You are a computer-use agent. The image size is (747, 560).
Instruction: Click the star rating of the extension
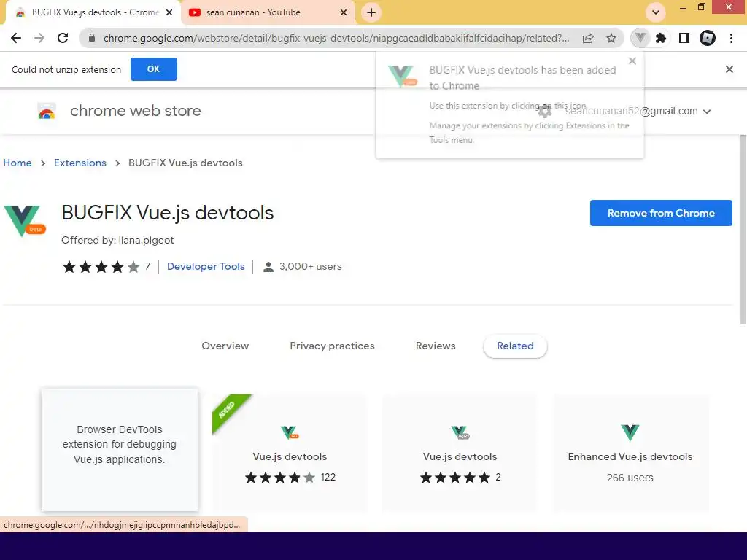click(x=101, y=267)
